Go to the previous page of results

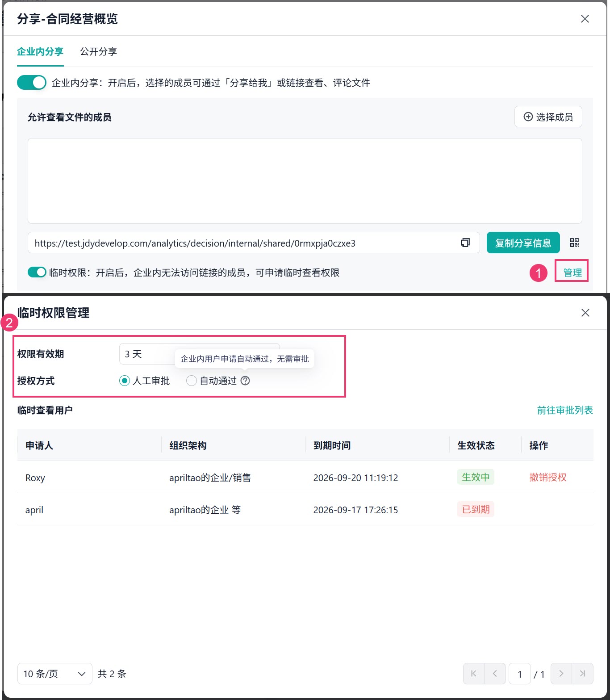coord(495,674)
